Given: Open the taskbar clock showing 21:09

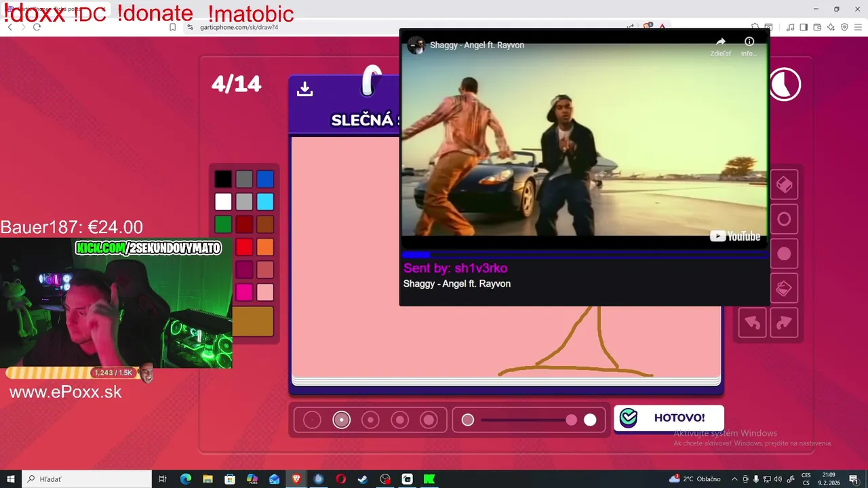Looking at the screenshot, I should point(829,479).
